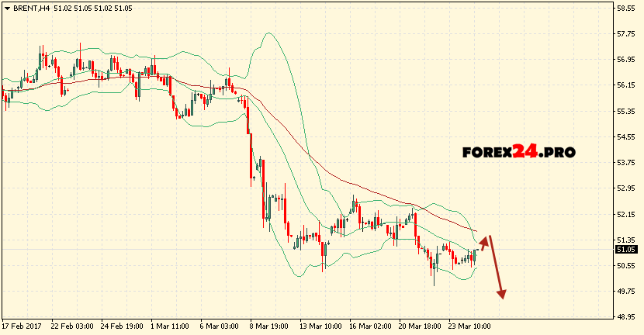Click the BRENT,H4 chart title text

coord(32,8)
